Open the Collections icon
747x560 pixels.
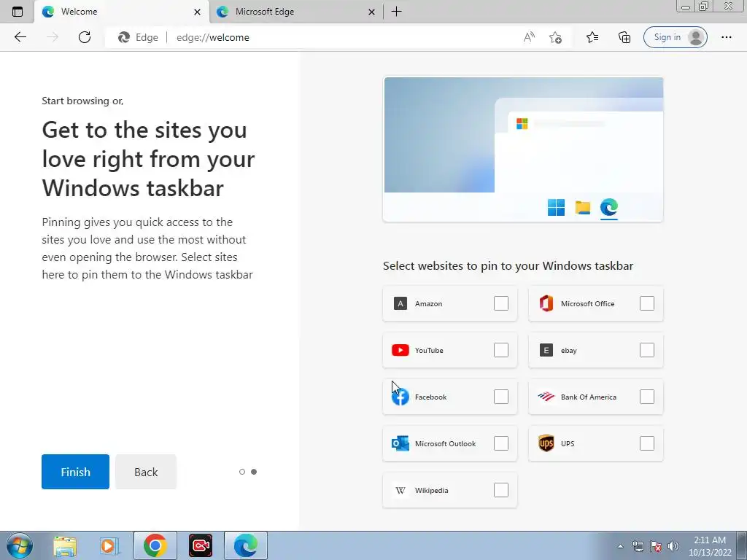pyautogui.click(x=624, y=37)
